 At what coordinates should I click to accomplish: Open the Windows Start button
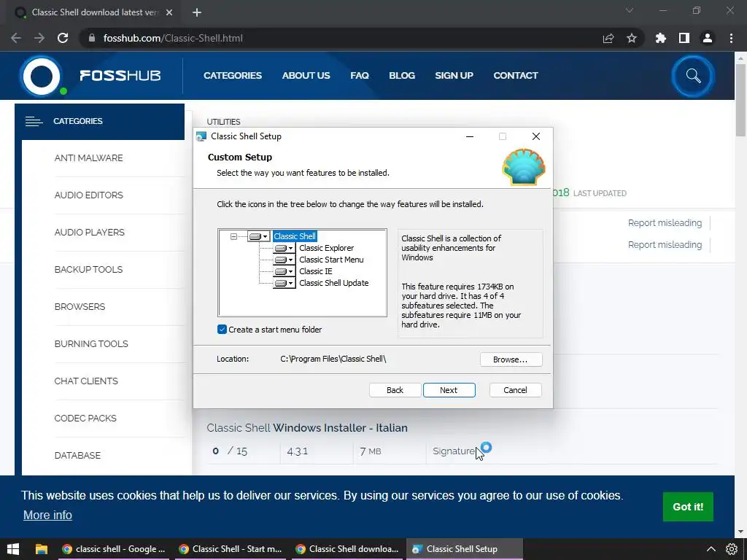pyautogui.click(x=13, y=549)
